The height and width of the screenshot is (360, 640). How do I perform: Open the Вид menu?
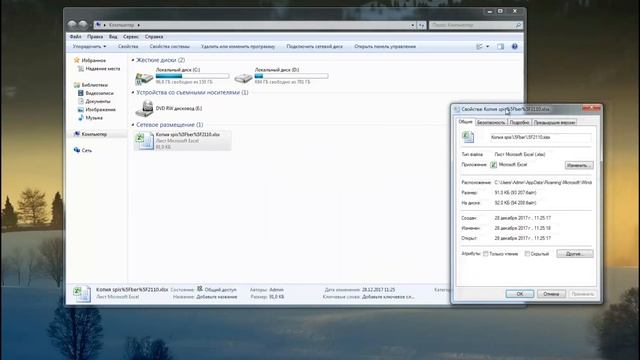pyautogui.click(x=113, y=37)
